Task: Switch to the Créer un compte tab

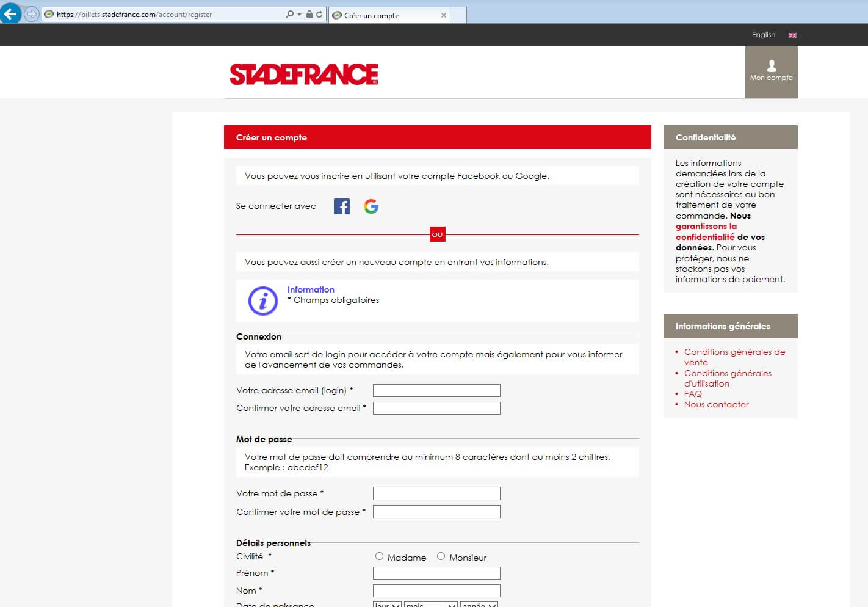Action: 385,15
